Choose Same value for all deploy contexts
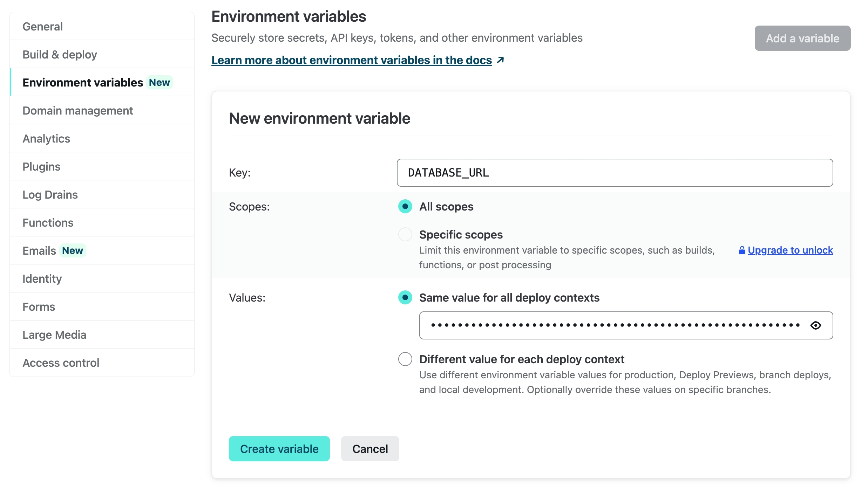The width and height of the screenshot is (868, 489). 405,297
